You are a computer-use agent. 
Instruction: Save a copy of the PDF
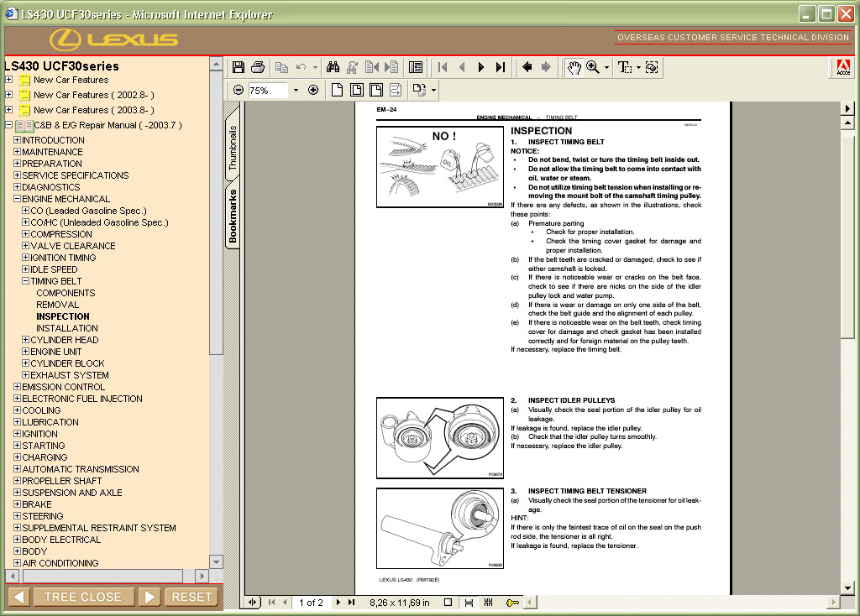pos(238,67)
